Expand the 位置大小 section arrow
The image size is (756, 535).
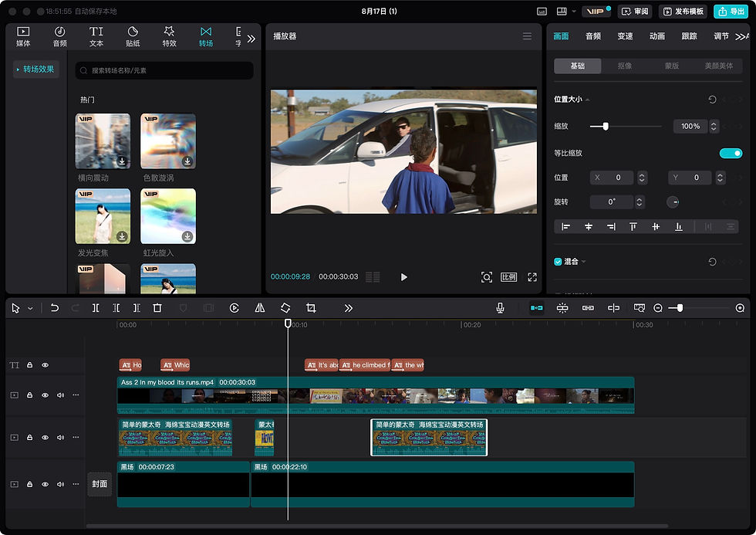(589, 100)
